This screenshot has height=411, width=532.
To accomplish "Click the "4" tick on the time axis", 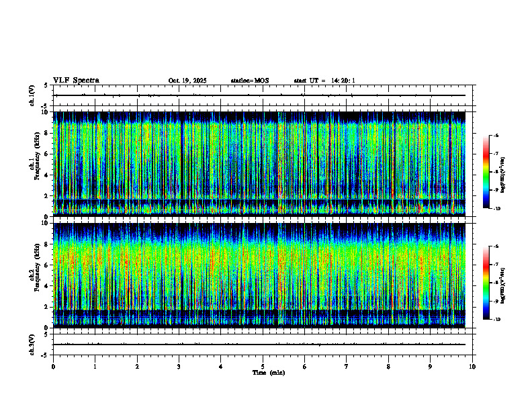I will point(221,367).
